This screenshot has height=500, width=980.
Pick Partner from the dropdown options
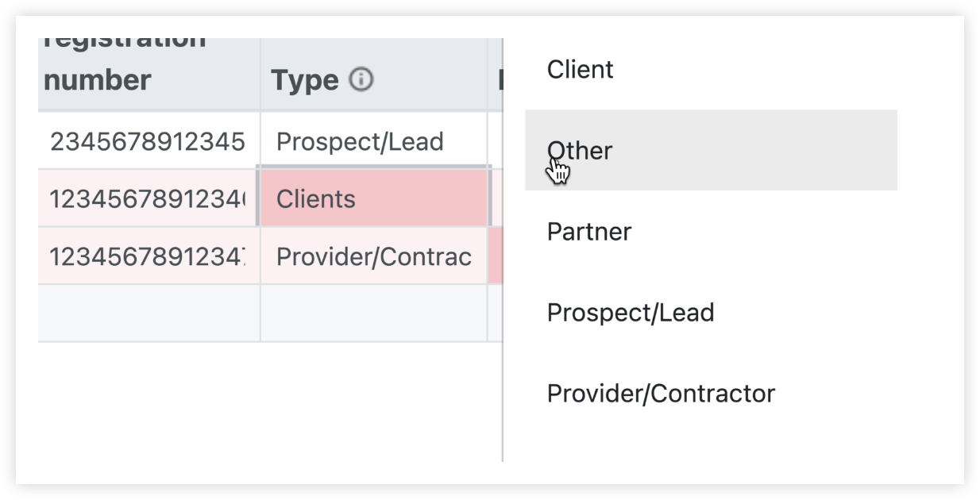711,232
